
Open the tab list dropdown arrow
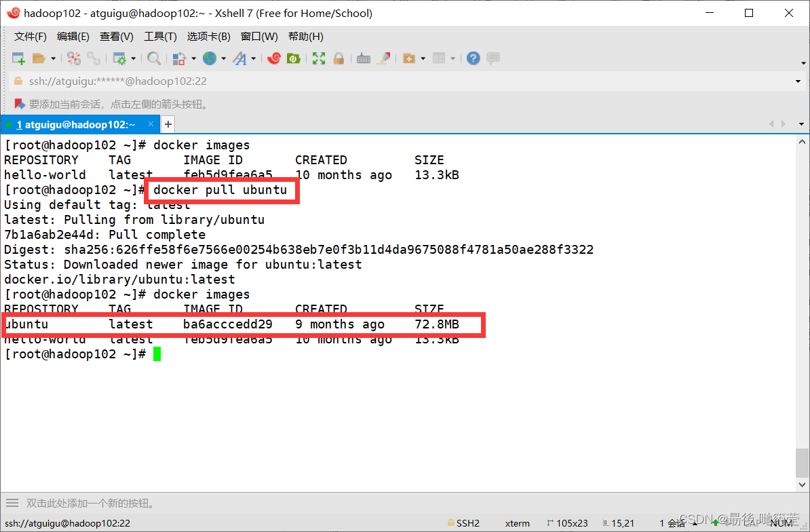click(801, 124)
